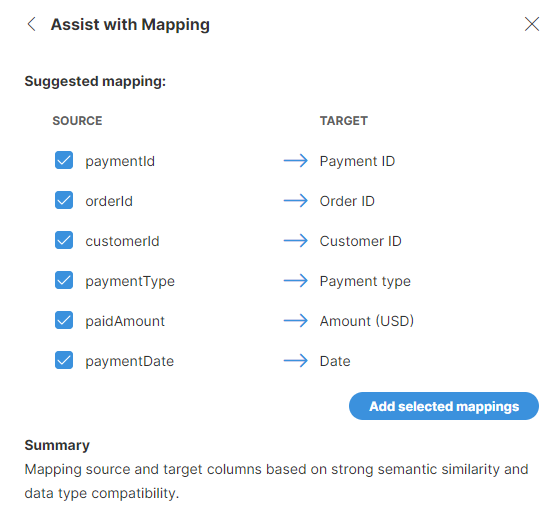Uncheck the orderId mapping checkbox
This screenshot has width=559, height=509.
[x=64, y=200]
